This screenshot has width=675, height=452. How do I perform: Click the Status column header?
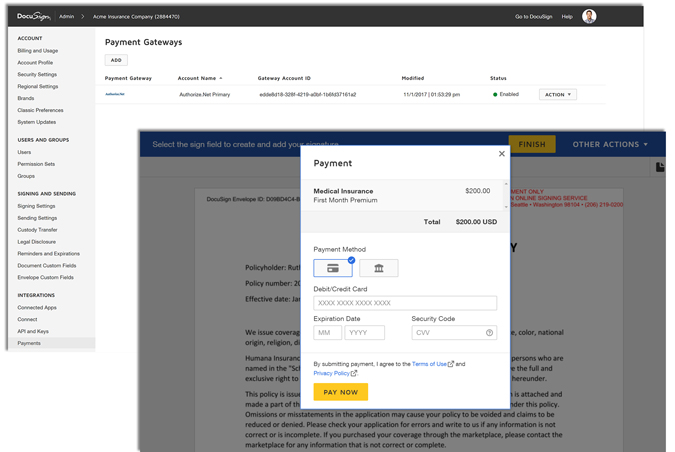click(498, 78)
